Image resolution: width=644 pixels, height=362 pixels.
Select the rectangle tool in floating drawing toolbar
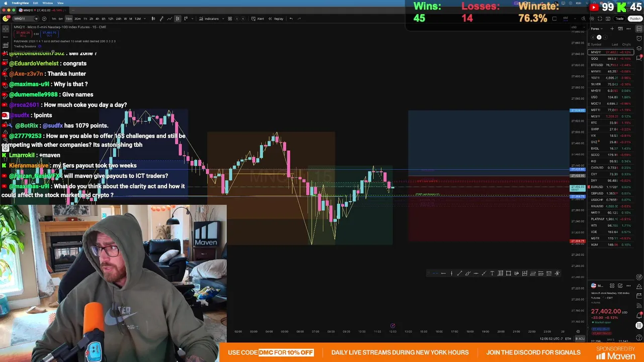(508, 274)
